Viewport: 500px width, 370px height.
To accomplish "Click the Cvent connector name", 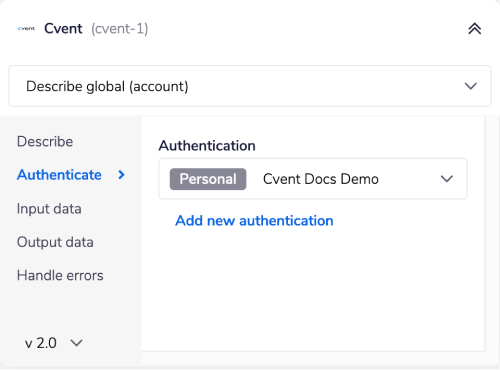I will pyautogui.click(x=63, y=29).
